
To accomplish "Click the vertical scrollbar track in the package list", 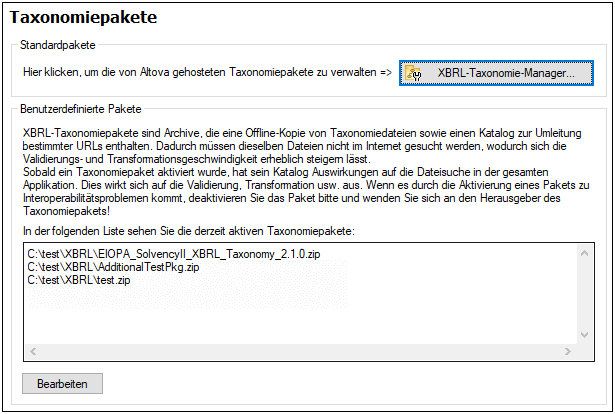I will point(586,295).
